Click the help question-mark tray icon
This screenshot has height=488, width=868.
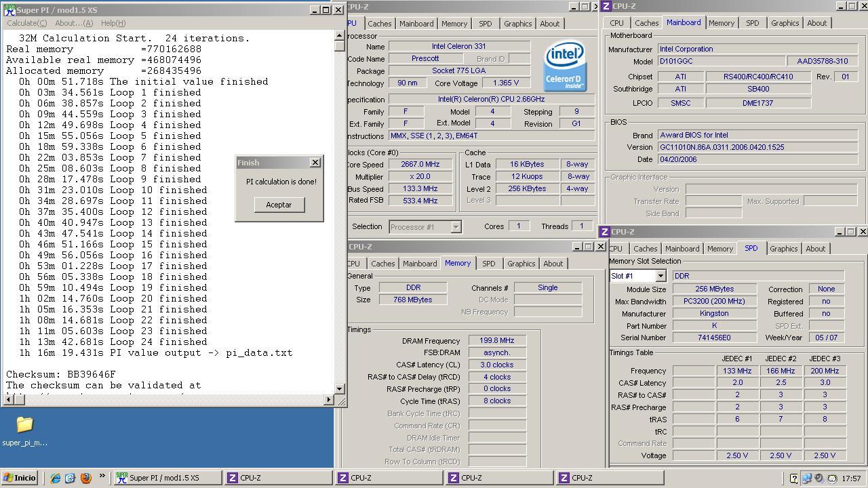[794, 479]
